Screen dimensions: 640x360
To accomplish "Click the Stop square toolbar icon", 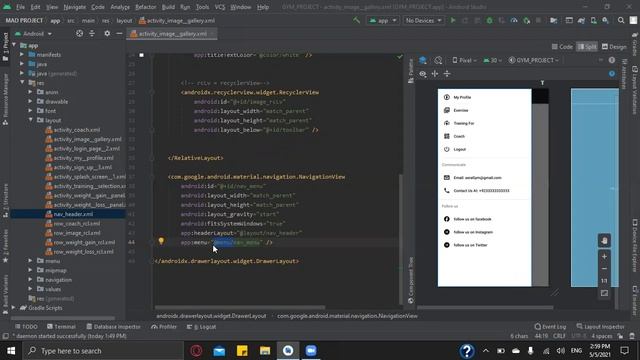I will (x=538, y=20).
